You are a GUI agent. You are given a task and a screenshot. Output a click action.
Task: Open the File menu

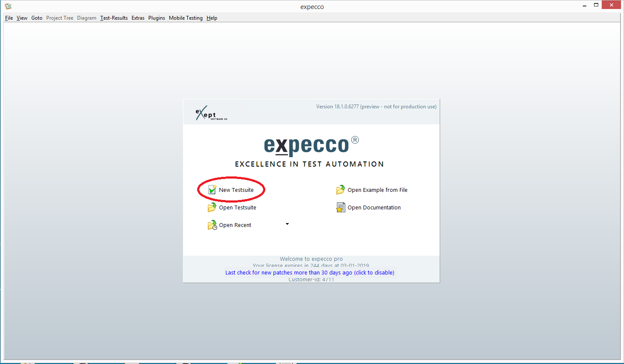[9, 18]
